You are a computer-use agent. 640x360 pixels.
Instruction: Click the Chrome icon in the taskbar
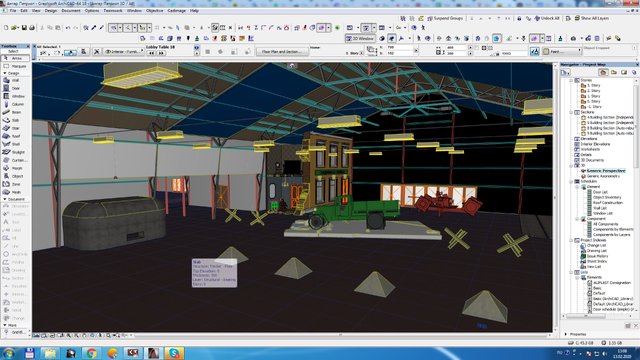(x=91, y=353)
